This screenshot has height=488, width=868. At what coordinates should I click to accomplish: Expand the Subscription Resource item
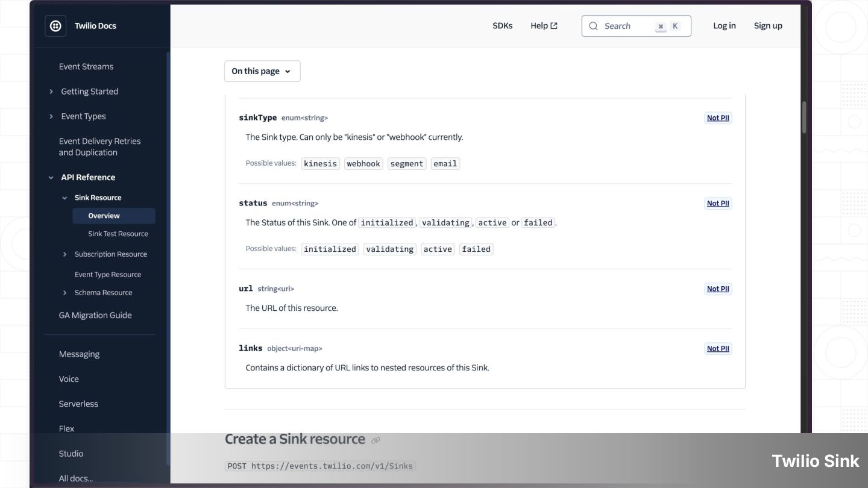point(65,254)
